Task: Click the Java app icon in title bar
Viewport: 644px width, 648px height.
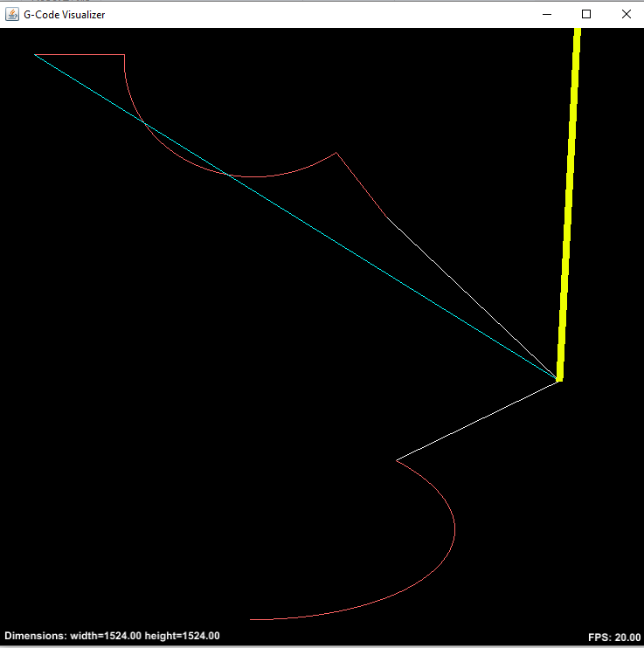Action: 12,15
